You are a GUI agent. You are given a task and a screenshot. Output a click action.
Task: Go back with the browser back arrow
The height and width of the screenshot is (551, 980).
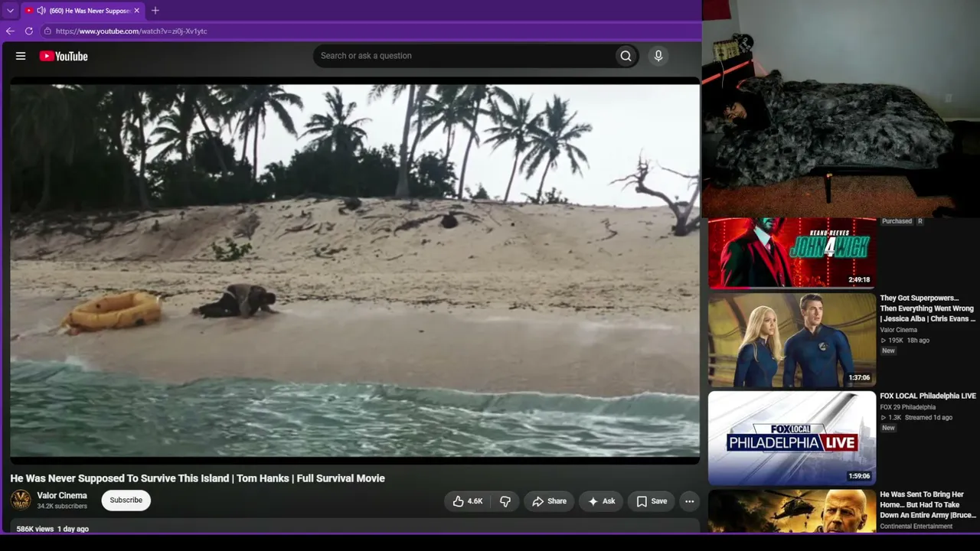coord(10,31)
